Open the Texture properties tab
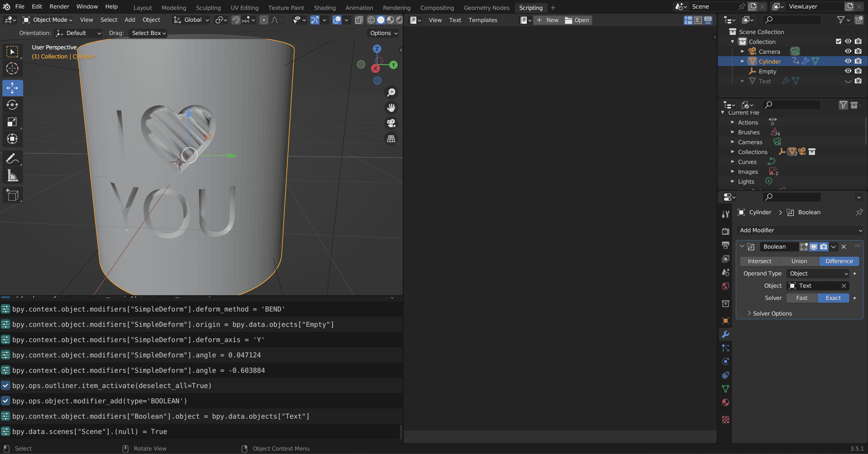Image resolution: width=868 pixels, height=454 pixels. coord(726,420)
